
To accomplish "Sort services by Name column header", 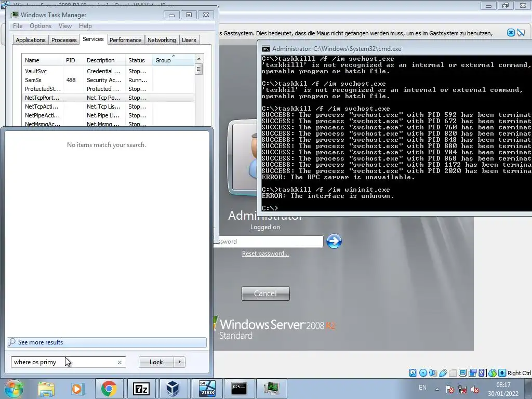I will [x=42, y=60].
